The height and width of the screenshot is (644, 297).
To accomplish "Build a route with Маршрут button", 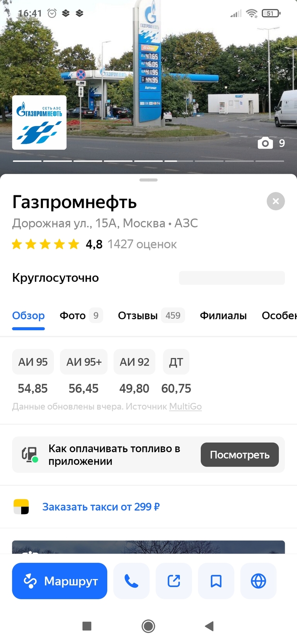I will pos(59,581).
